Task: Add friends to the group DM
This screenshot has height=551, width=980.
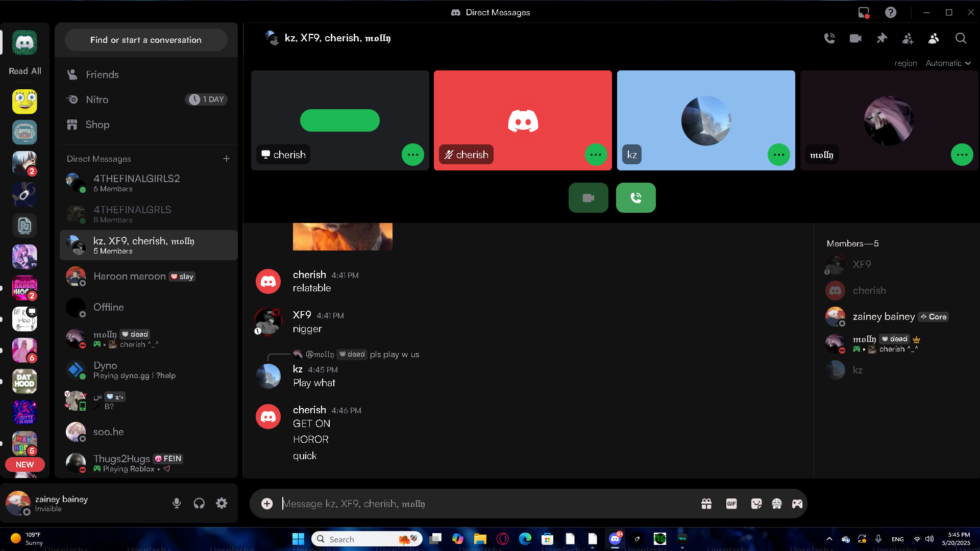Action: 908,38
